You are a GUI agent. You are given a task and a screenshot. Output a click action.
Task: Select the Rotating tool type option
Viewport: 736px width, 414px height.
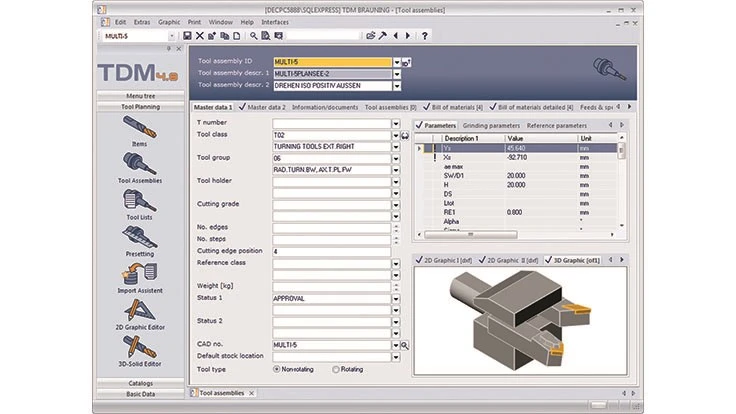click(335, 369)
